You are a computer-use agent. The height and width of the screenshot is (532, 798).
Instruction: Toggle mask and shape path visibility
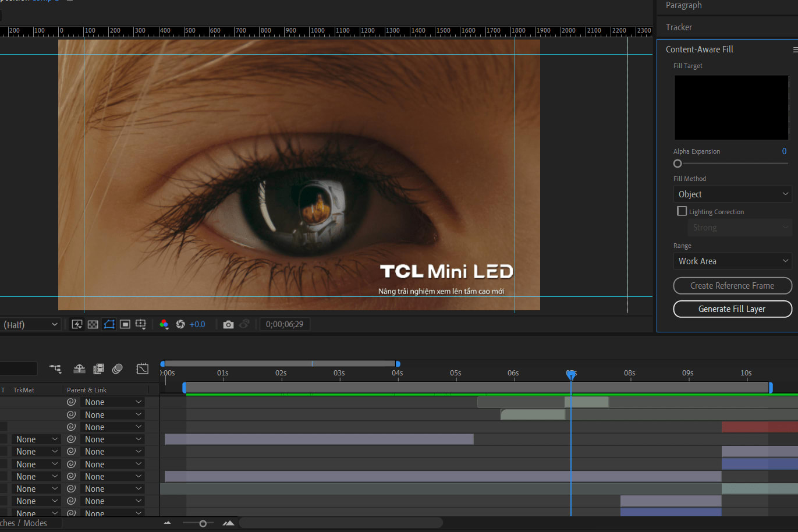coord(109,324)
